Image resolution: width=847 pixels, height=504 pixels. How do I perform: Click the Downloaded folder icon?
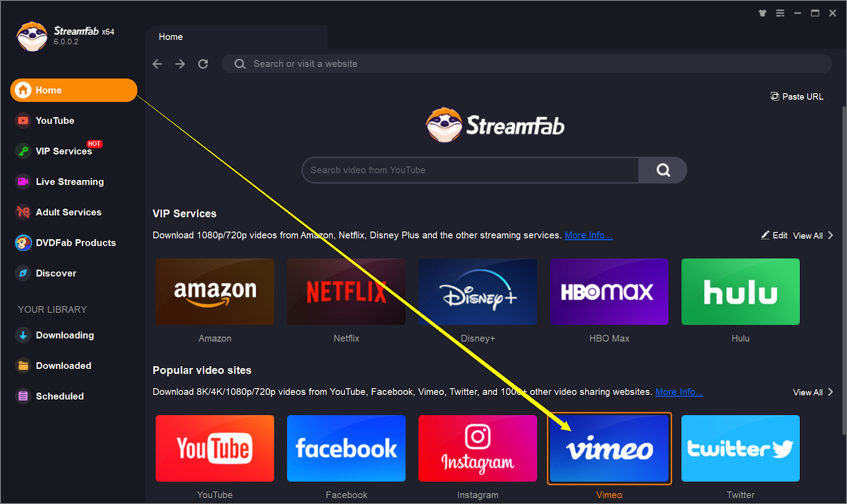pos(23,366)
